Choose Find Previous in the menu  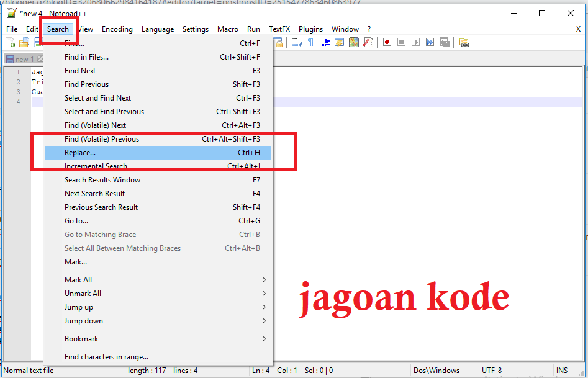158,84
